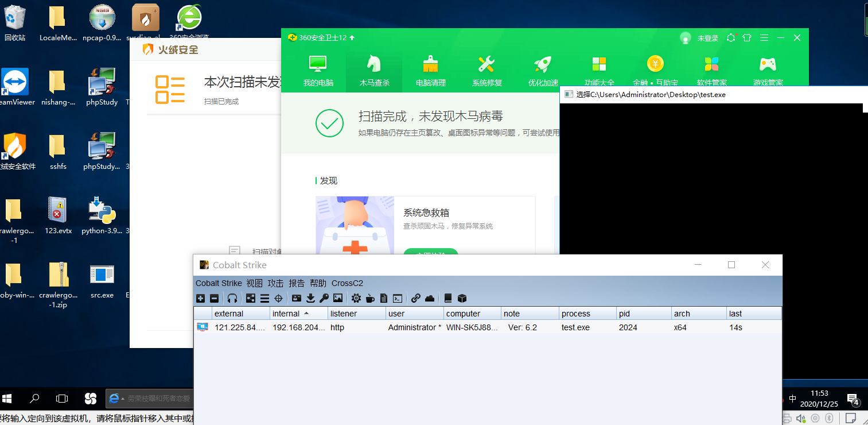Click the gear payload generator icon
Screen dimensions: 868x425
click(356, 298)
